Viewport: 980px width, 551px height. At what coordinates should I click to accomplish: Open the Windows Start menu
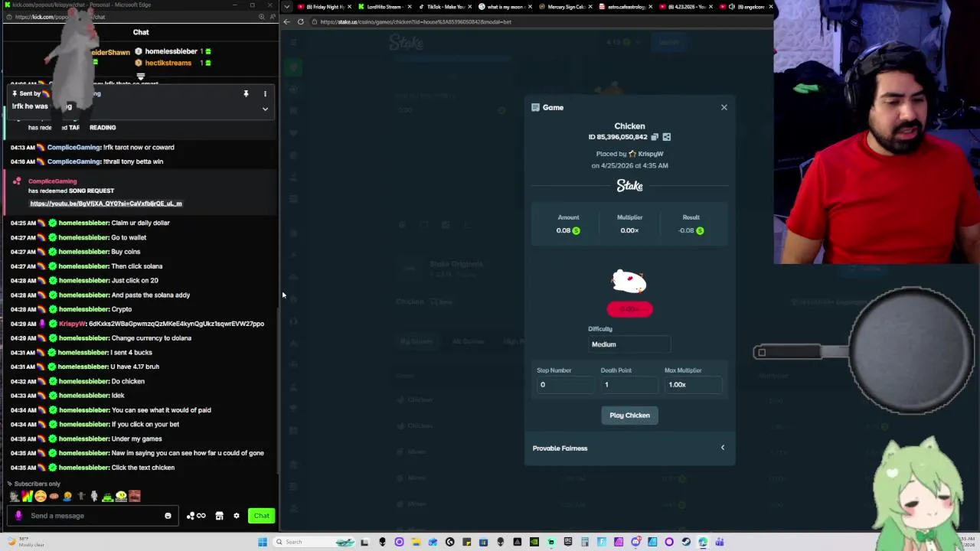[263, 542]
